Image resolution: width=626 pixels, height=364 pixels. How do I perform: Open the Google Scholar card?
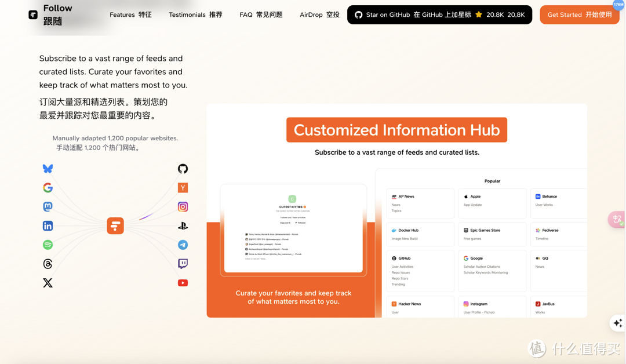(492, 271)
